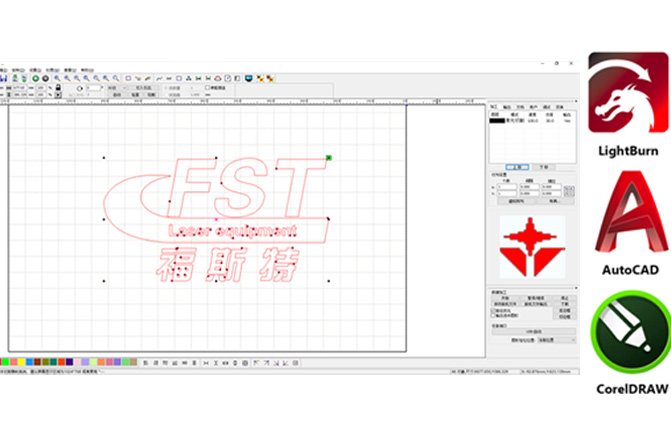Open the 当前位置 position dropdown in the right panel

(x=557, y=340)
